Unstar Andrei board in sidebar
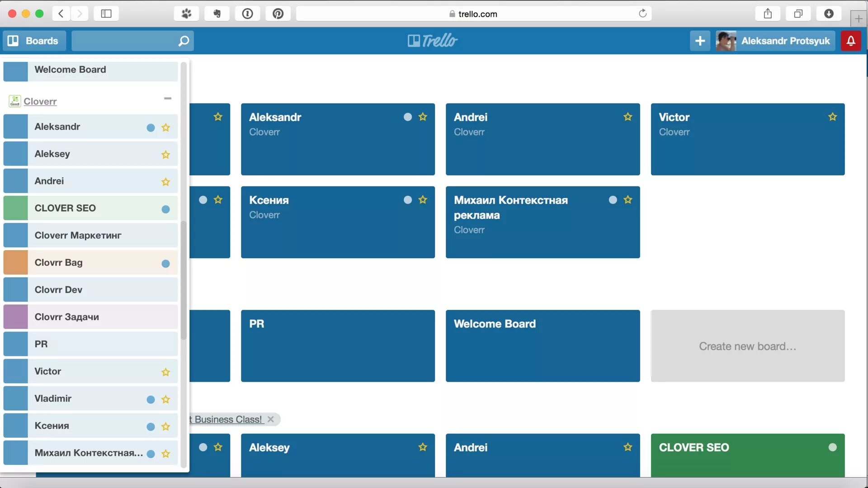Screen dimensions: 868x488 (166, 182)
